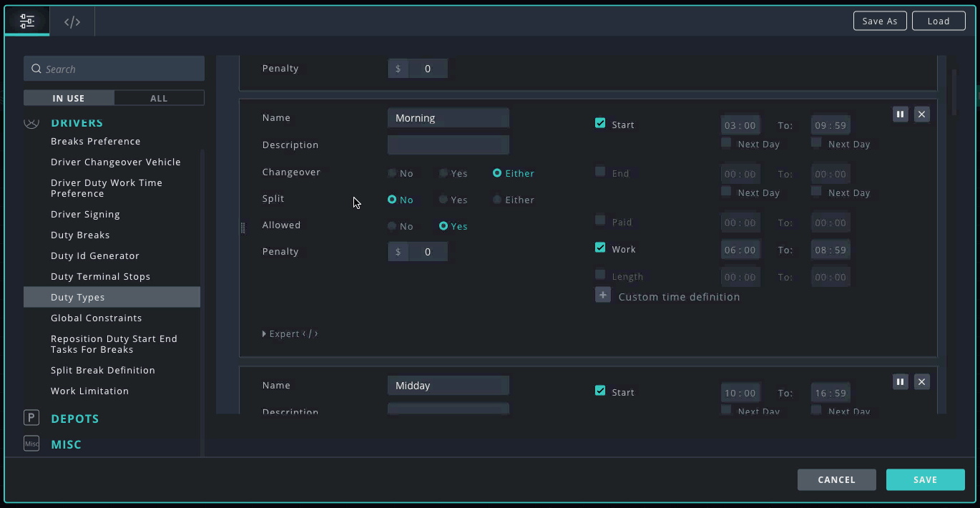Click the SAVE button
980x508 pixels.
926,479
